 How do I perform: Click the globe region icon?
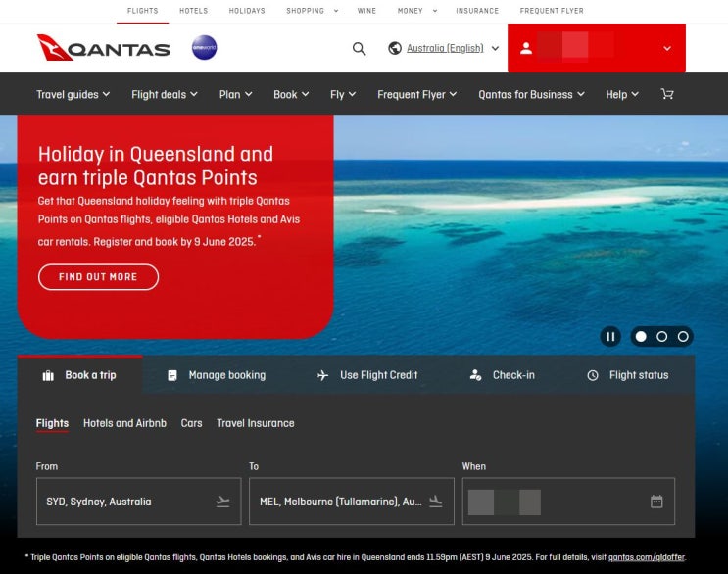[x=395, y=48]
